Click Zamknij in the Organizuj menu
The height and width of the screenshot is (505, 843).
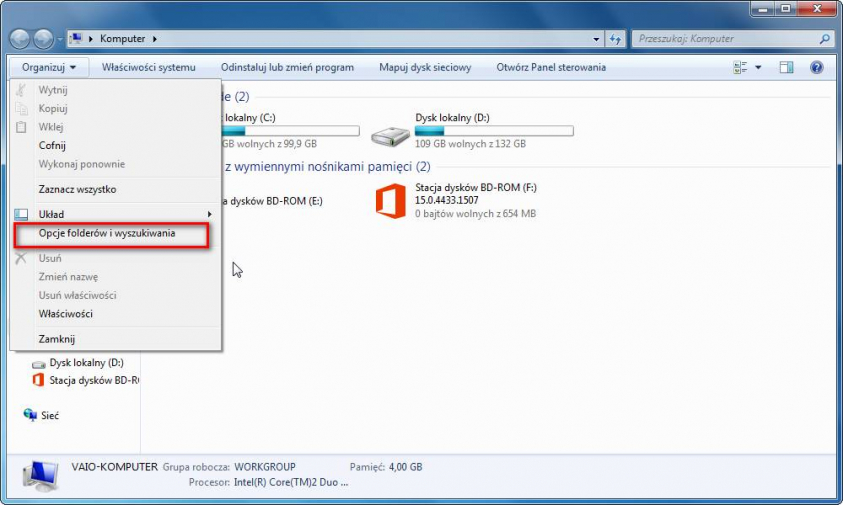pyautogui.click(x=57, y=339)
